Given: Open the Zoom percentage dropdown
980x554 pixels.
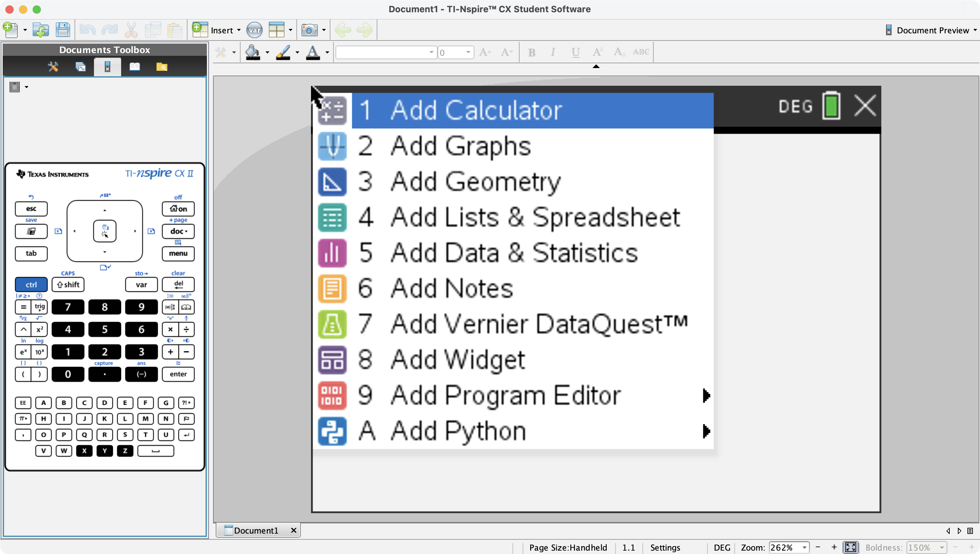Looking at the screenshot, I should [x=804, y=547].
